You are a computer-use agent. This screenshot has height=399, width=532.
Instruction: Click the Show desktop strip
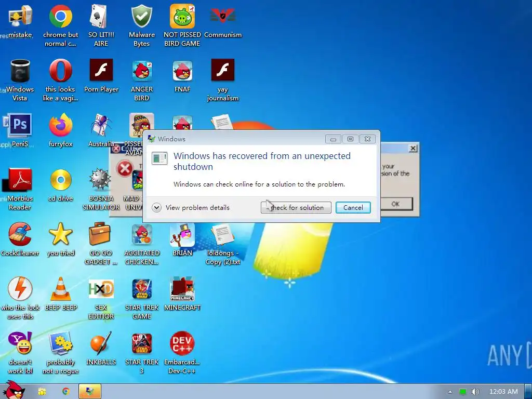click(x=528, y=392)
